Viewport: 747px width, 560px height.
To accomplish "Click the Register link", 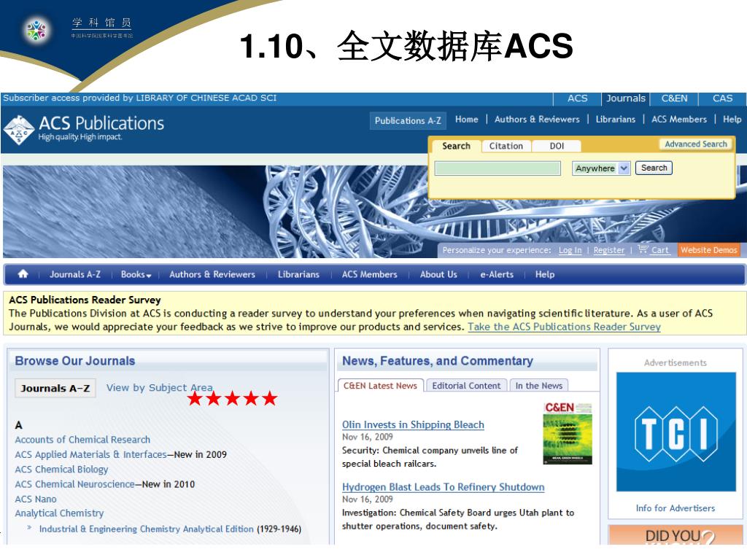I will (609, 250).
